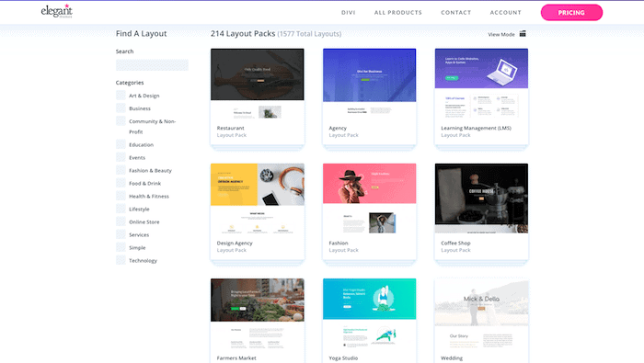The image size is (644, 363).
Task: Click the View Mode label
Action: pyautogui.click(x=501, y=34)
